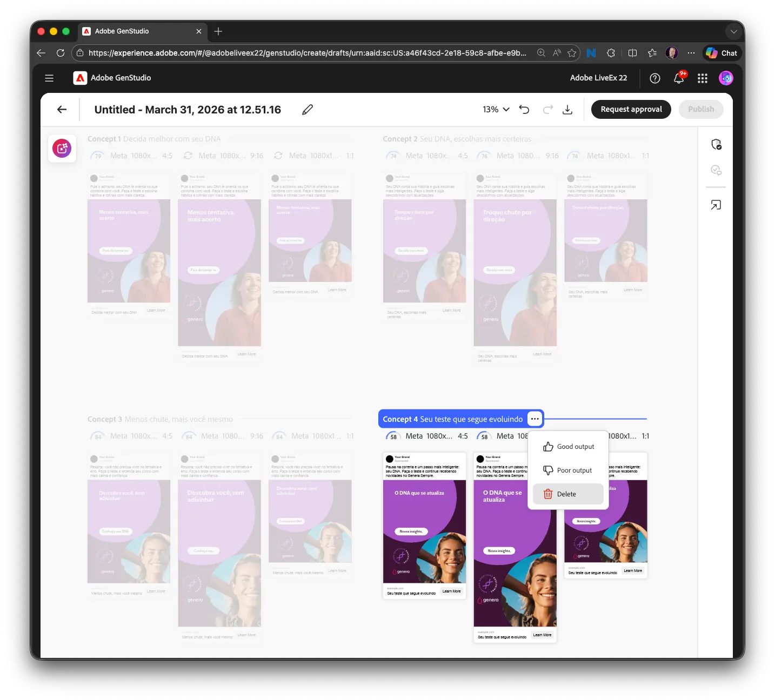Click the Request approval button

point(631,109)
